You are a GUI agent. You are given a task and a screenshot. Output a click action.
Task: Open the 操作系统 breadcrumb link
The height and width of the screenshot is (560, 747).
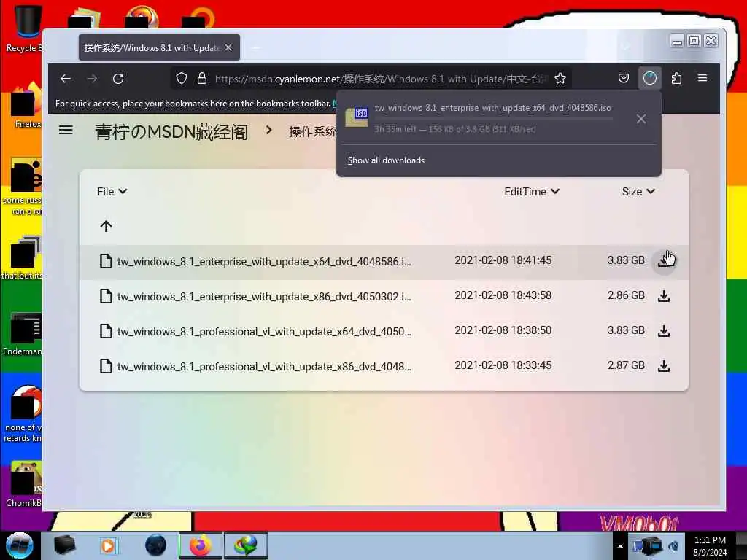pyautogui.click(x=312, y=131)
